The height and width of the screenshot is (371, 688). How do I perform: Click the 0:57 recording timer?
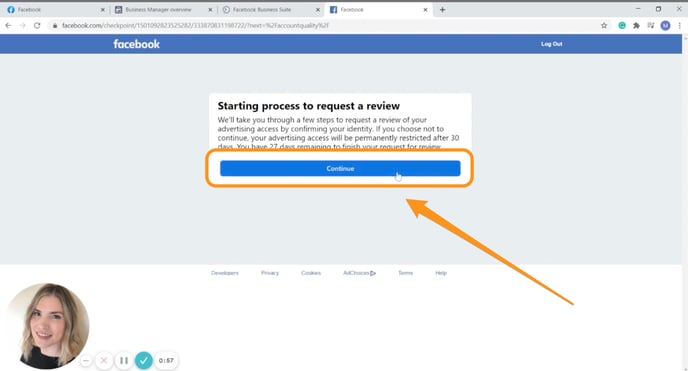(x=166, y=360)
